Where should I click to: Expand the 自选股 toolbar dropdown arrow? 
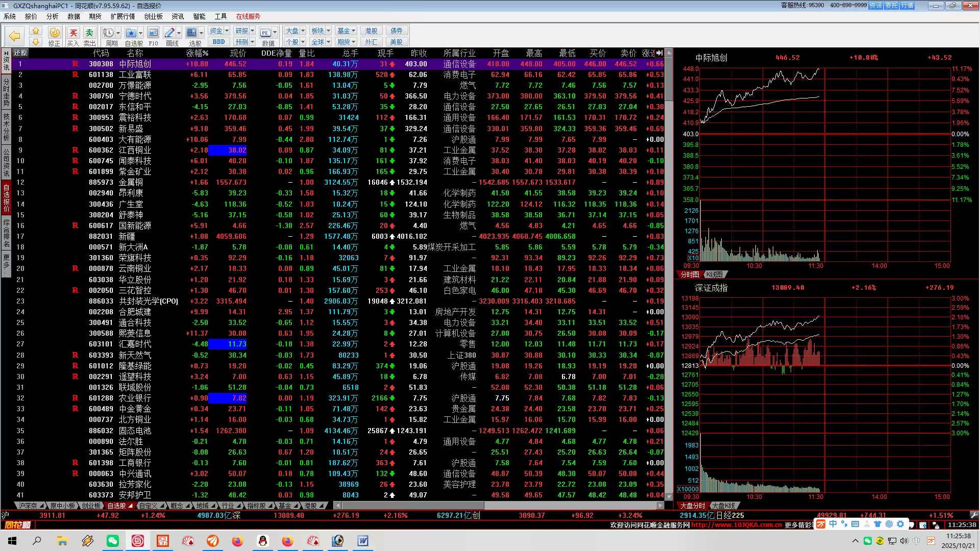(141, 33)
